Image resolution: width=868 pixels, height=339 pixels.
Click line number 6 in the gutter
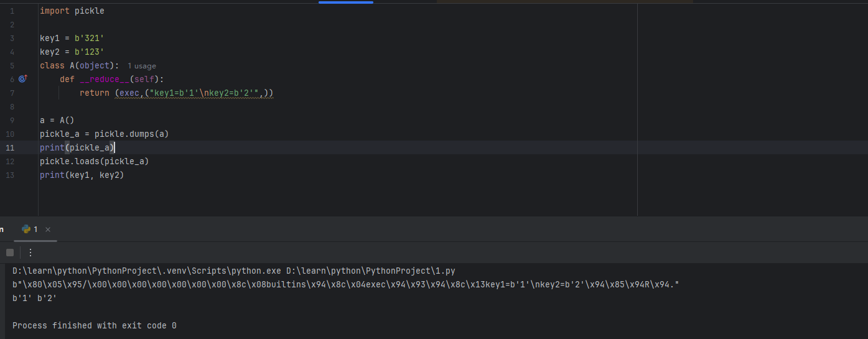click(x=12, y=80)
